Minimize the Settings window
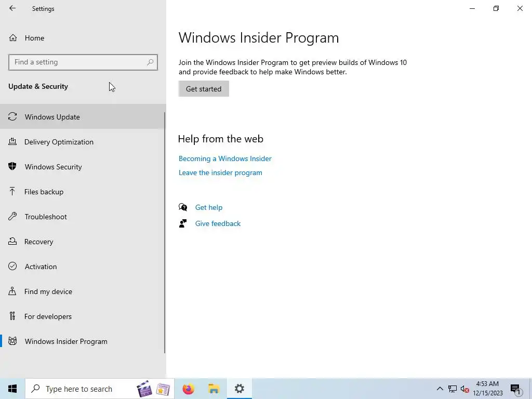 [x=472, y=8]
